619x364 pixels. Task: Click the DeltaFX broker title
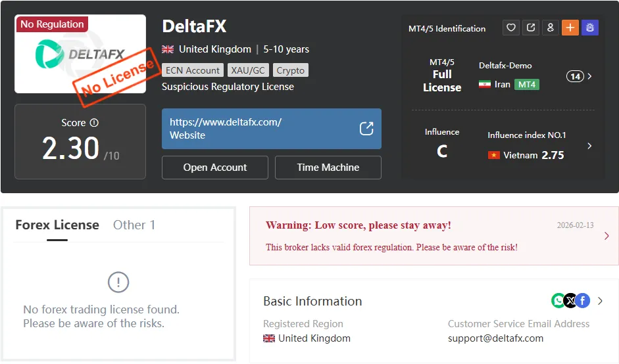click(x=194, y=26)
